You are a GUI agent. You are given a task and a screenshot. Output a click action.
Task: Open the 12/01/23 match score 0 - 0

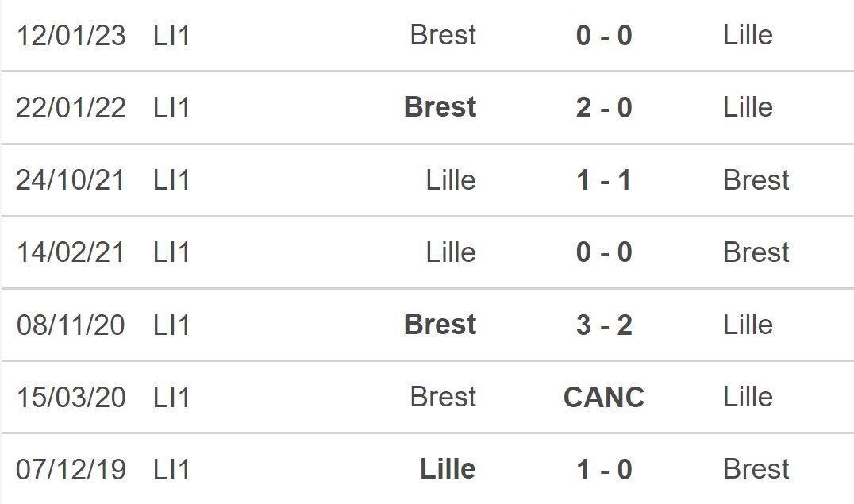point(603,36)
